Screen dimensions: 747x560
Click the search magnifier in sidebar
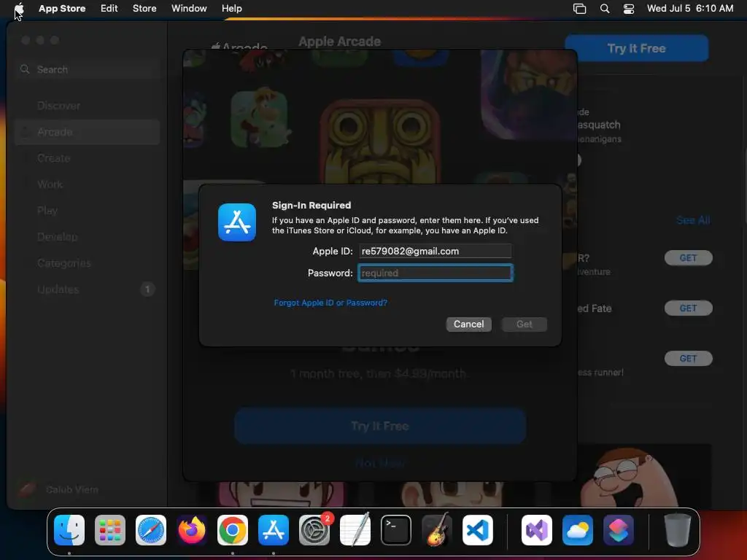(x=25, y=69)
